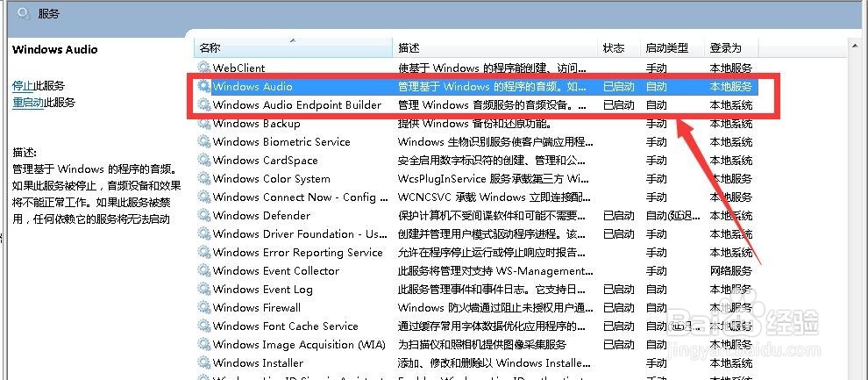868x380 pixels.
Task: Click the Windows Firewall gear icon
Action: click(204, 307)
